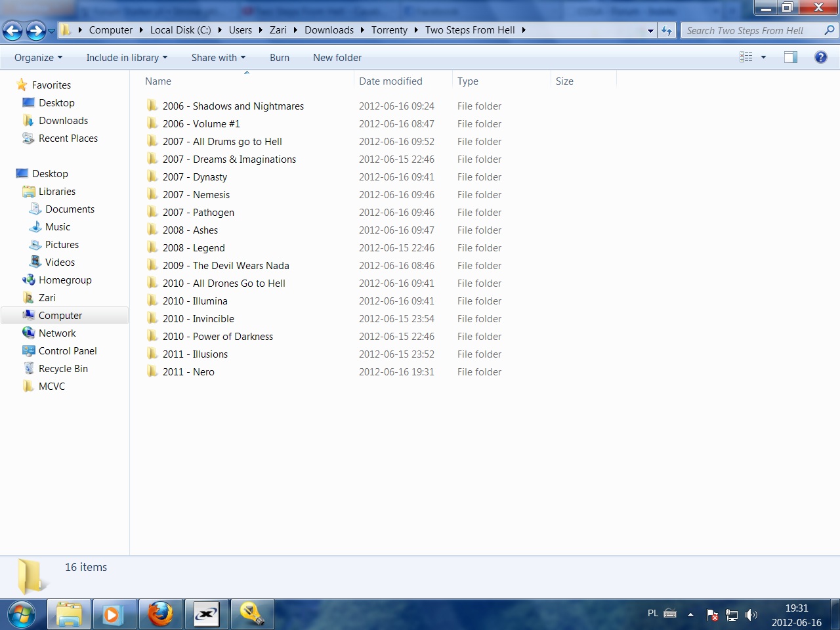Select Homegroup in navigation pane
The height and width of the screenshot is (630, 840).
pos(65,280)
